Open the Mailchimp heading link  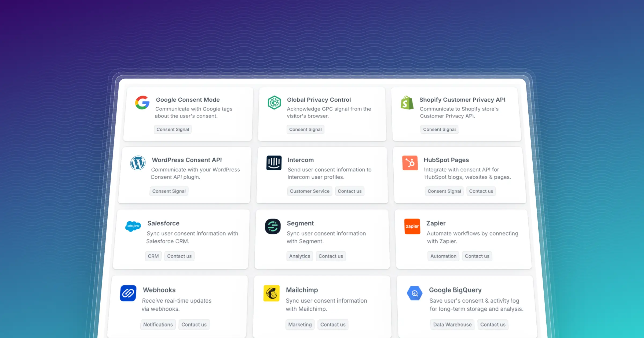click(x=302, y=290)
